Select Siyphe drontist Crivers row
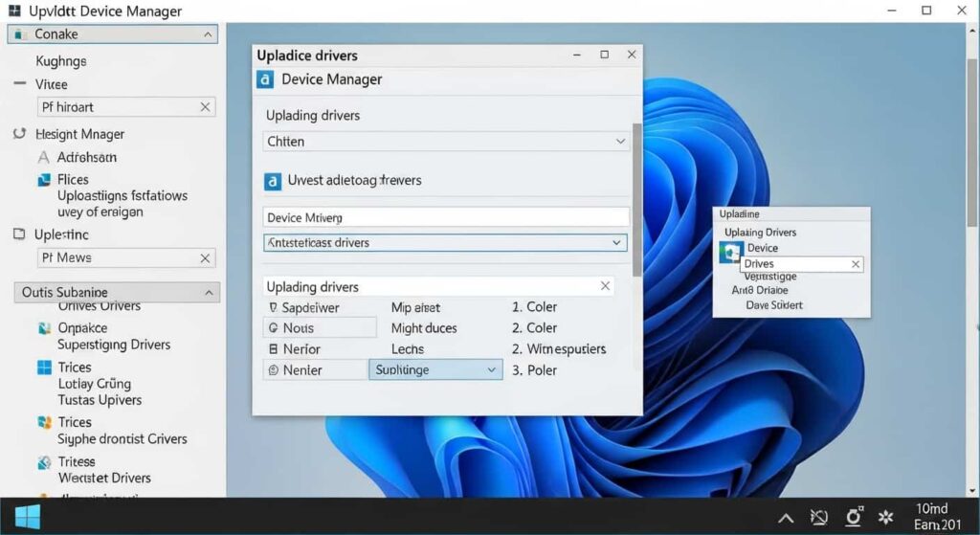This screenshot has height=535, width=980. point(122,438)
